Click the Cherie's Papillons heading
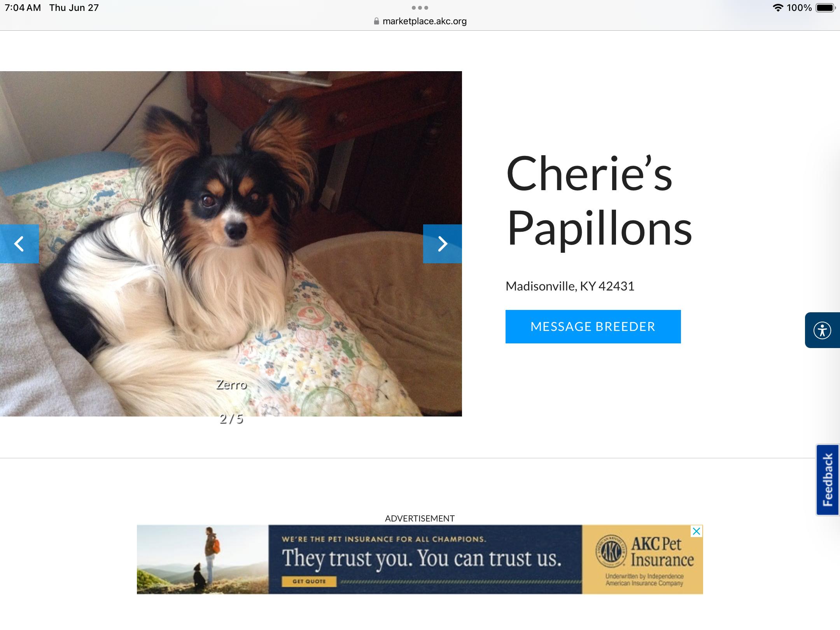840x630 pixels. [599, 201]
